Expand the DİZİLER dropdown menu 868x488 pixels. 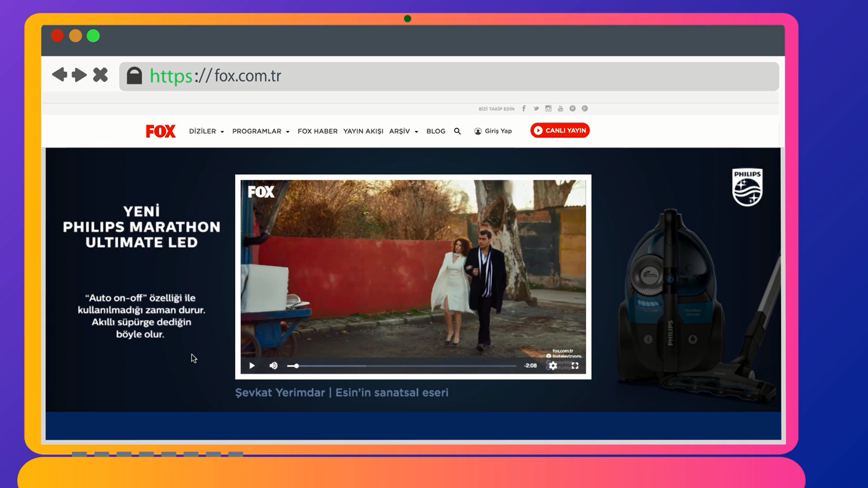[207, 132]
